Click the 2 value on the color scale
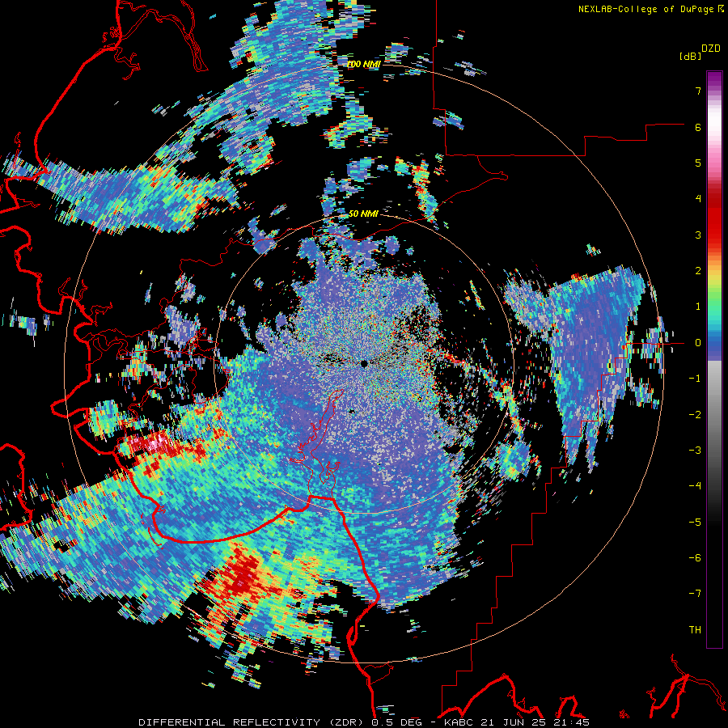This screenshot has height=728, width=728. 698,271
